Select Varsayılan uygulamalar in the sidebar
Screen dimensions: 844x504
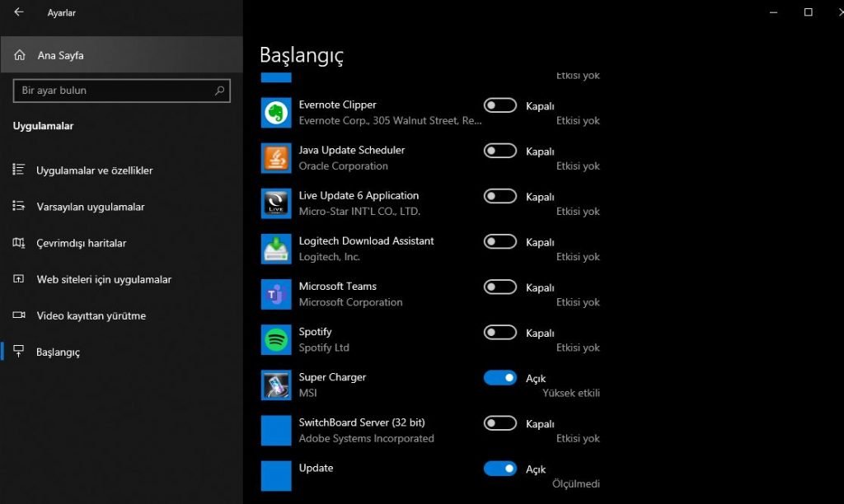point(90,207)
